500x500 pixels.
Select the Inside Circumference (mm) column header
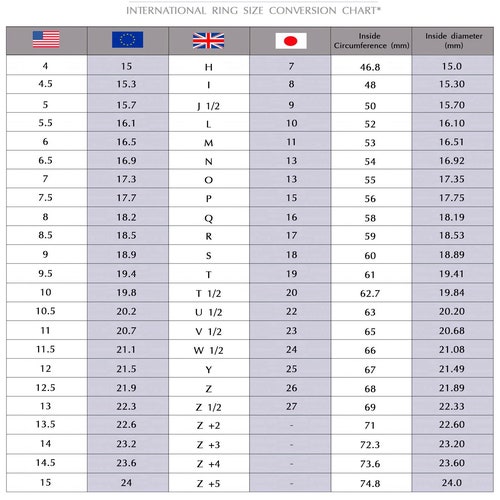(371, 41)
